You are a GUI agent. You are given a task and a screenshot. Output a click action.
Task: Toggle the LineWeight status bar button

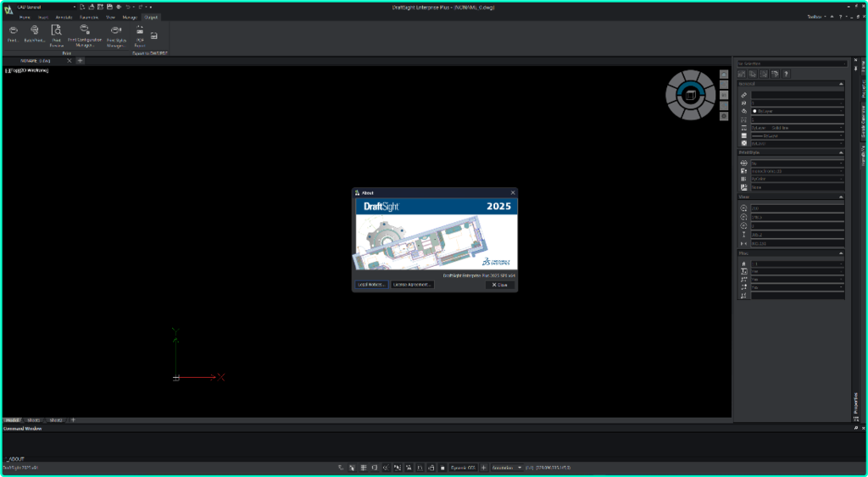[x=420, y=468]
